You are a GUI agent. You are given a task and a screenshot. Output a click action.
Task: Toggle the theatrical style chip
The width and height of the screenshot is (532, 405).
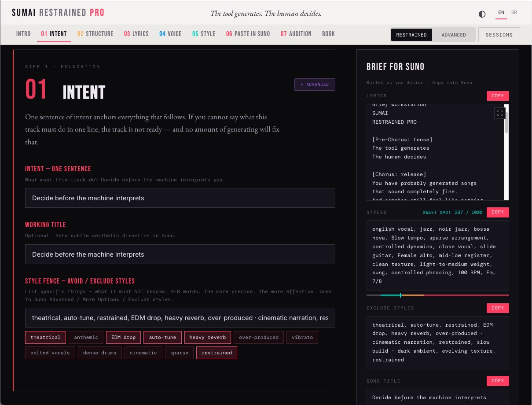point(45,338)
